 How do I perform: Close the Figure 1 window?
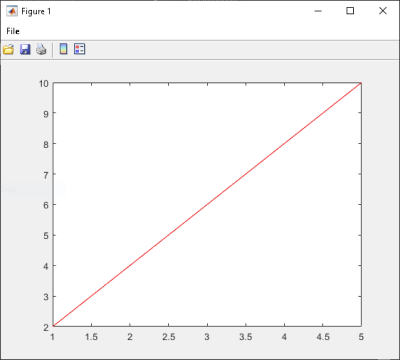(x=383, y=11)
